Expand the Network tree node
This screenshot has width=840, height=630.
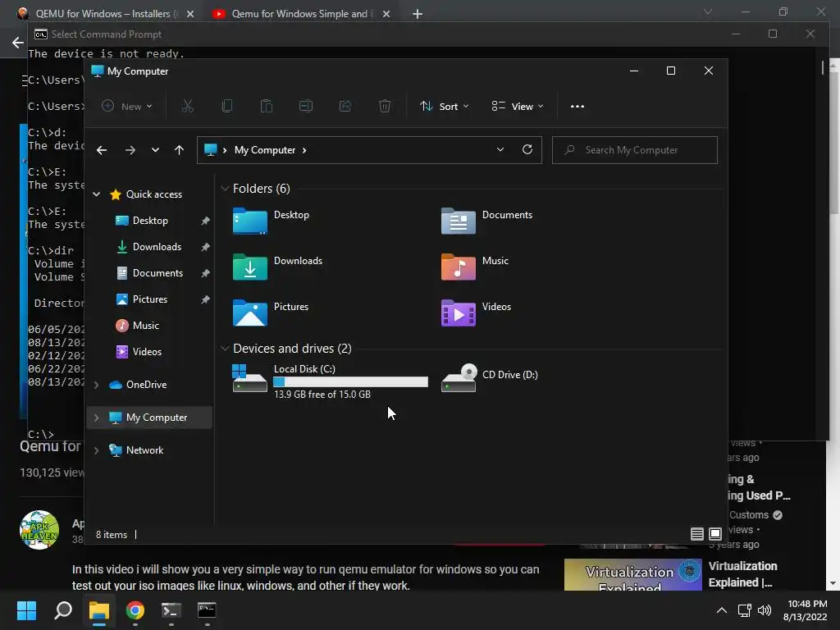pyautogui.click(x=97, y=450)
